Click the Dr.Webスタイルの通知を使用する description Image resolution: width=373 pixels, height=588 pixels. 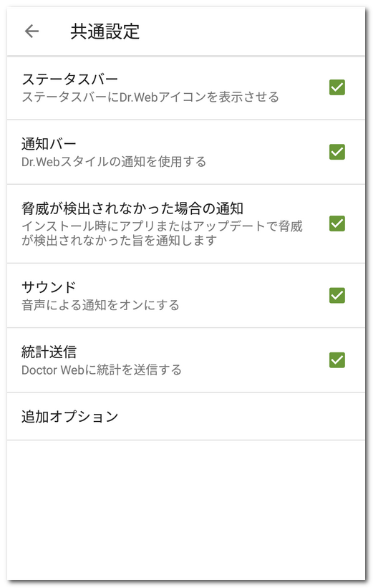tap(114, 162)
